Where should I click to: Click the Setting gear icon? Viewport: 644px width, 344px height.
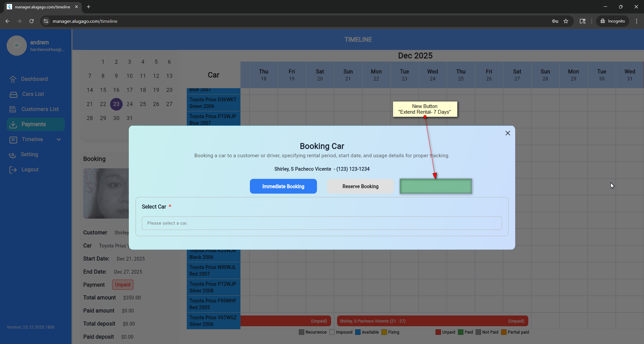[x=12, y=155]
